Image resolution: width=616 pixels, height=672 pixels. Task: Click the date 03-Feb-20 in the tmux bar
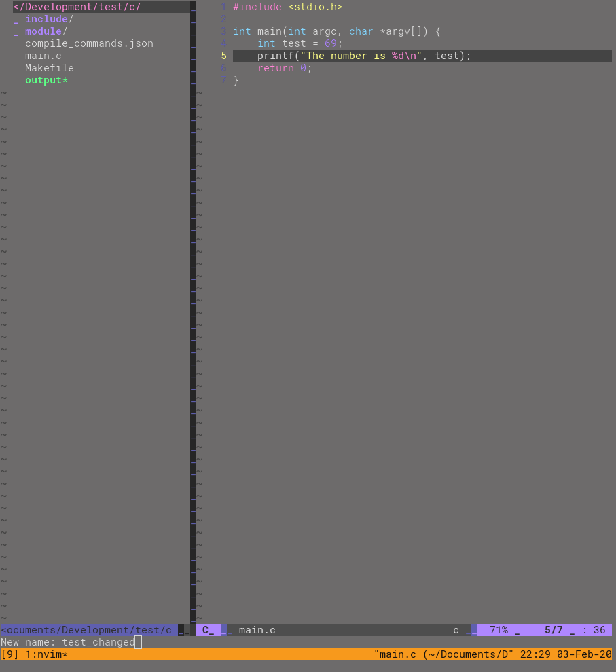pyautogui.click(x=584, y=654)
